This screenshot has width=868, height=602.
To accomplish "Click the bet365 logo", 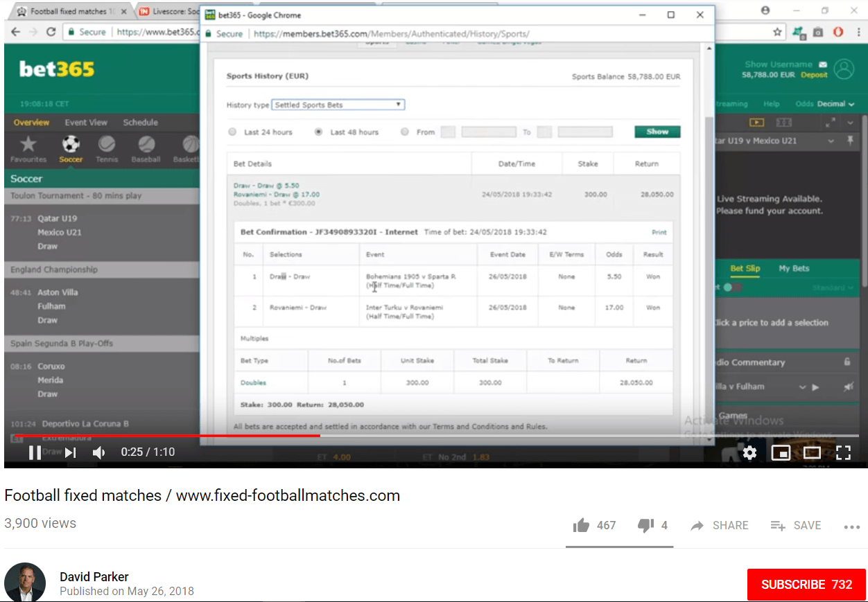I will 57,69.
